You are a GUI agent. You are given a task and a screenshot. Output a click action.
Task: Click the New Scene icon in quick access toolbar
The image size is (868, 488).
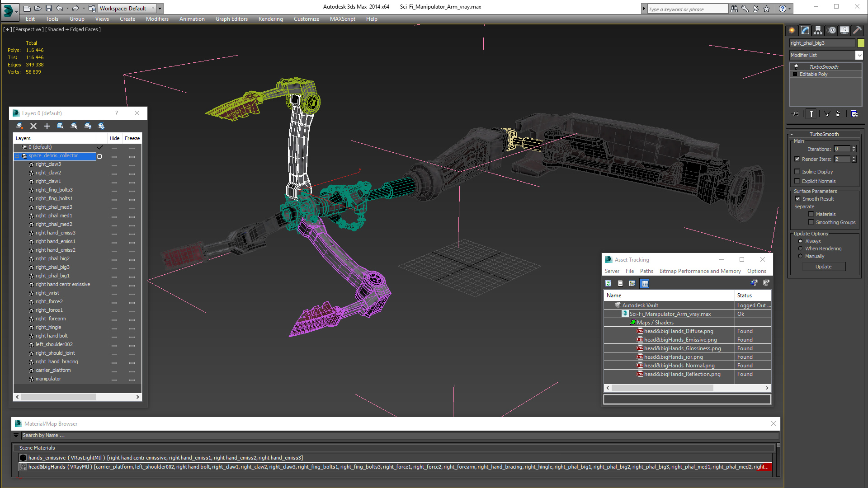click(x=27, y=8)
